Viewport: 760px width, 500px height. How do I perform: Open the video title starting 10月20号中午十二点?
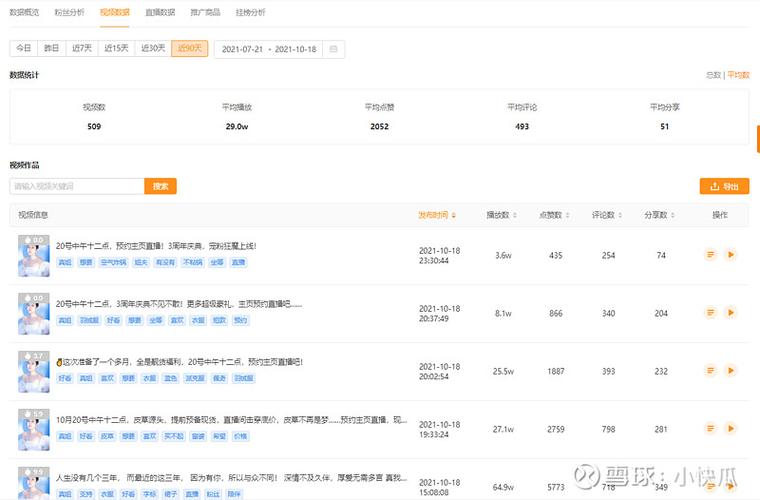232,420
